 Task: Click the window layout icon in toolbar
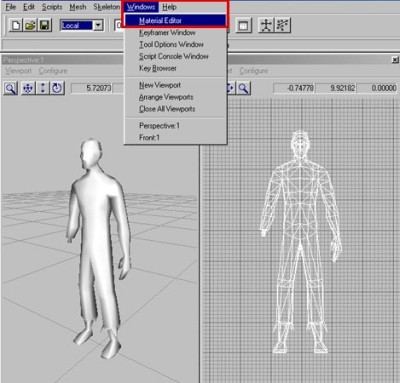tap(243, 26)
